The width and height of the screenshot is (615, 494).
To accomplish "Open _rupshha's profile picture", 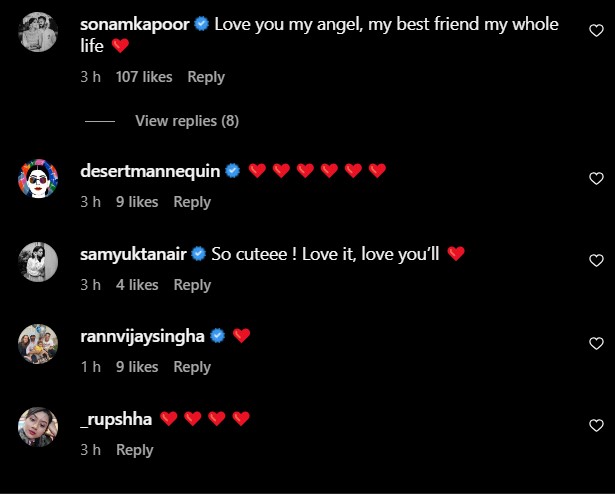I will pyautogui.click(x=39, y=428).
